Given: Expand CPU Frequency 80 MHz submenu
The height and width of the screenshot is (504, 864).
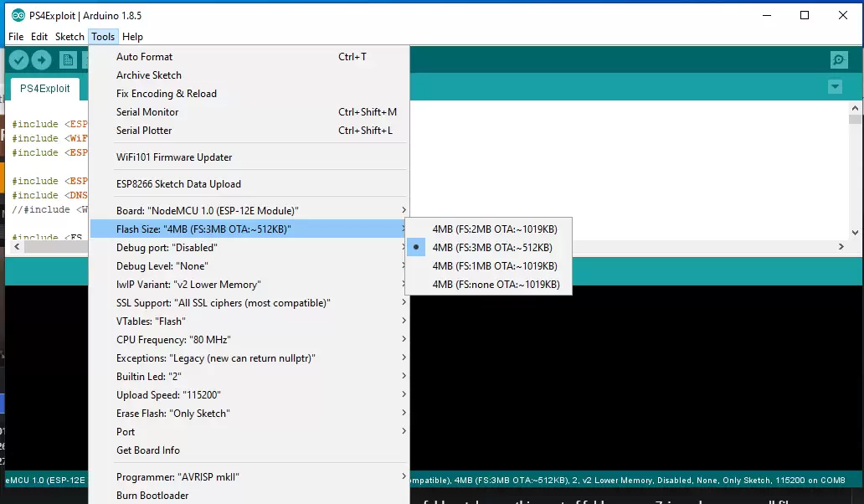Looking at the screenshot, I should click(x=249, y=340).
